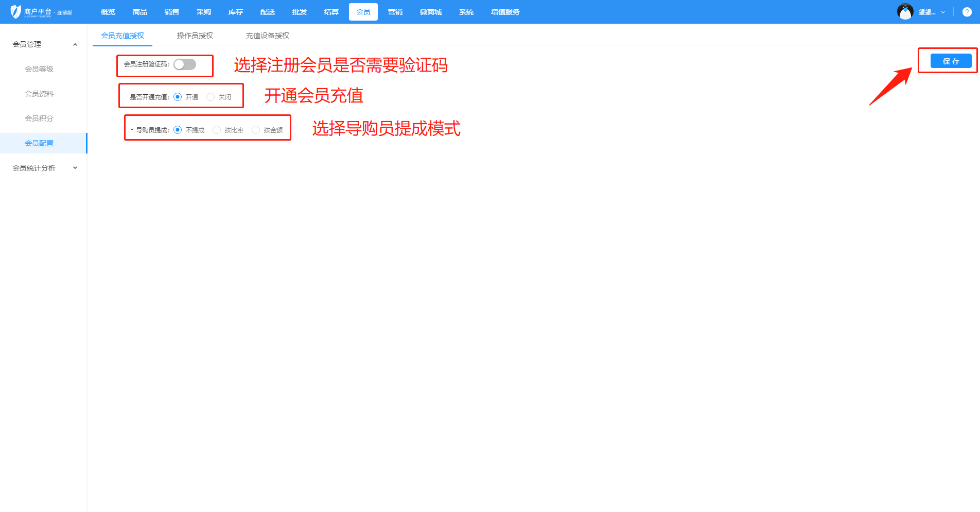Go to 会员资料 in the sidebar
This screenshot has width=980, height=512.
(39, 94)
